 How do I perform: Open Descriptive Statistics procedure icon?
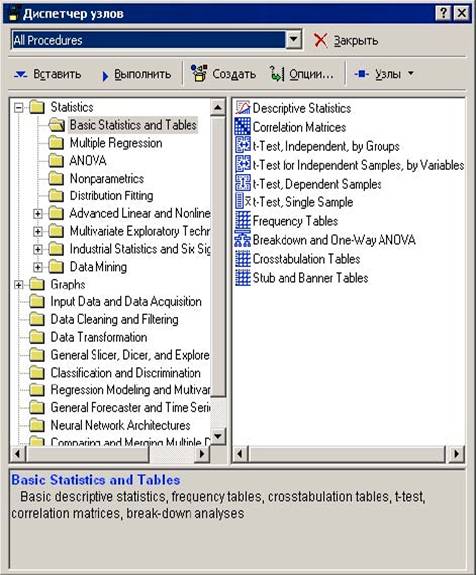click(x=242, y=108)
